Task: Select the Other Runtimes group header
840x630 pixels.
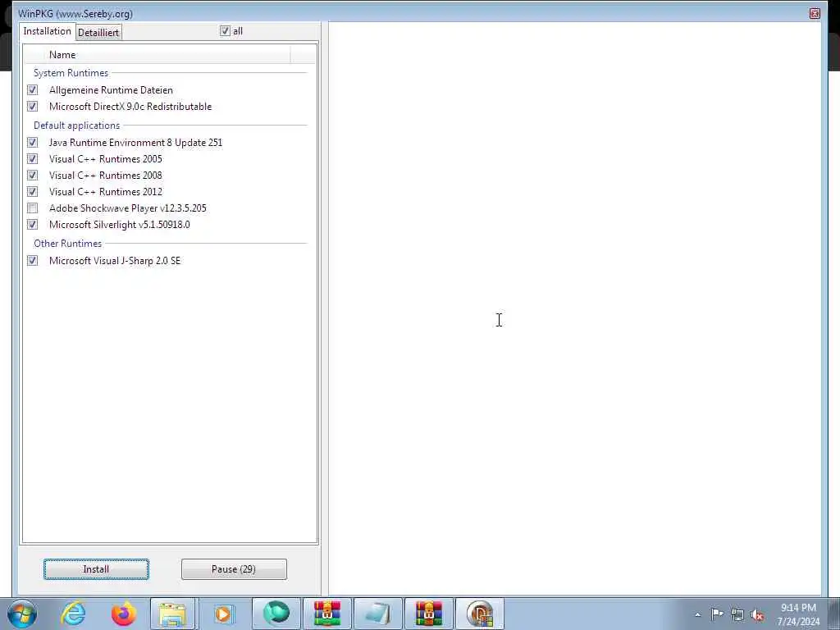Action: [67, 243]
